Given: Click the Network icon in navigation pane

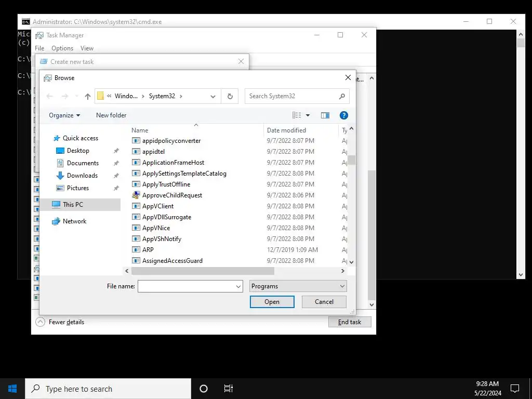Looking at the screenshot, I should pos(56,221).
